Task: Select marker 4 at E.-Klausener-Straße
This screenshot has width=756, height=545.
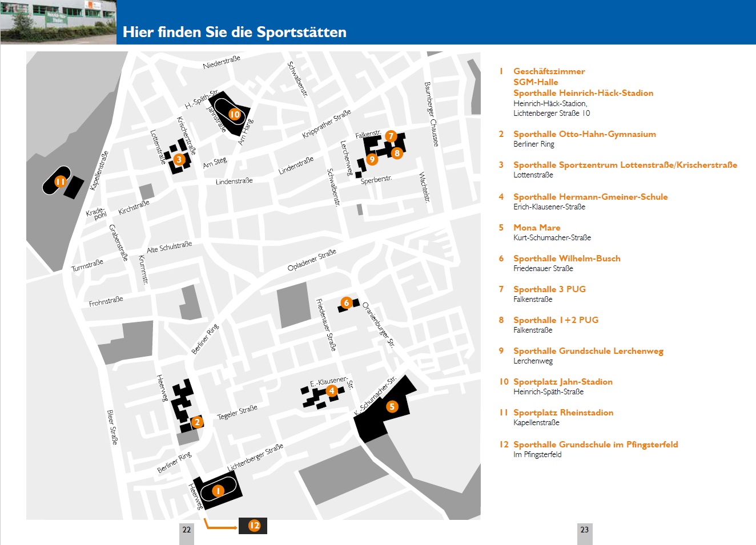Action: 332,391
